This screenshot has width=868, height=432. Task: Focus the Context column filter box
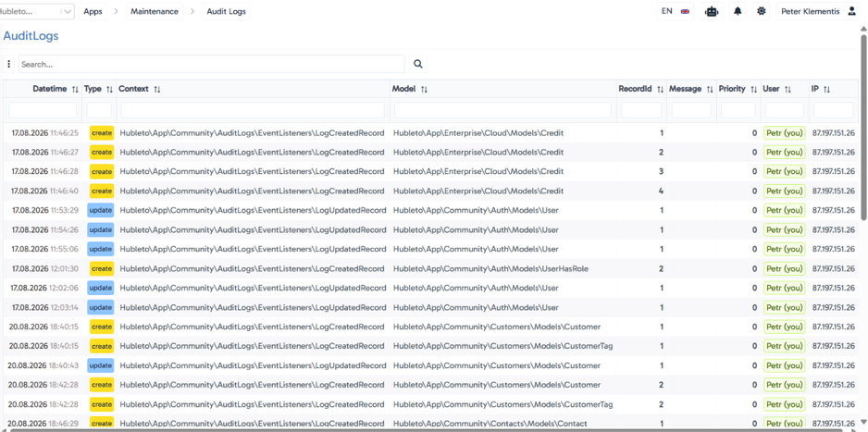tap(253, 110)
